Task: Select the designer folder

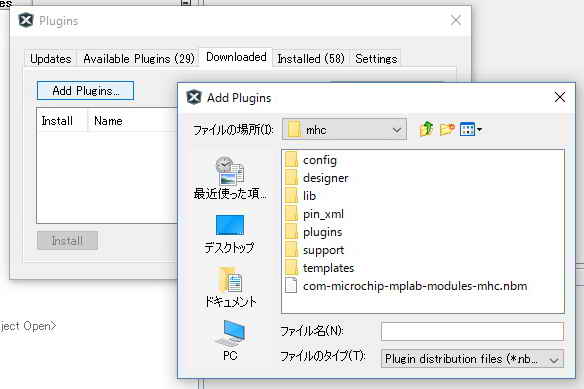Action: coord(317,178)
